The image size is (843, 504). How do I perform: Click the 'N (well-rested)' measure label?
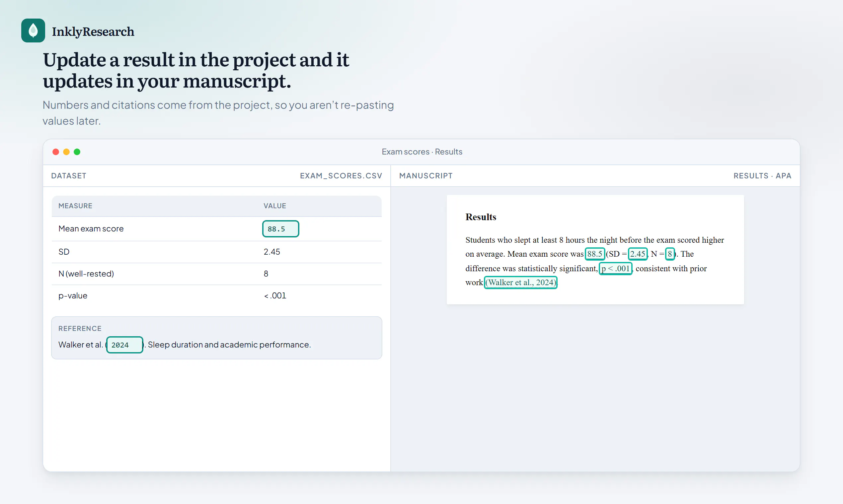coord(86,274)
